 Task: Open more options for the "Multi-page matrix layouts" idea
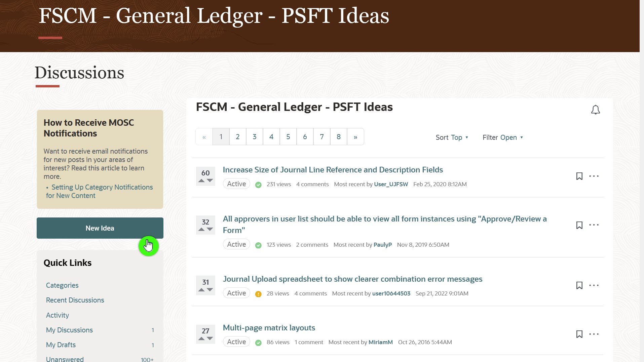[x=594, y=334]
